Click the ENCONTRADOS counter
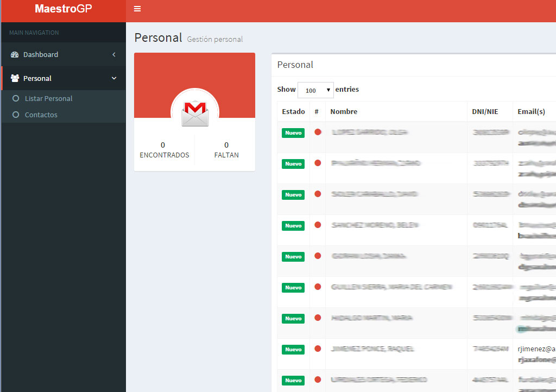The height and width of the screenshot is (392, 556). pos(164,150)
